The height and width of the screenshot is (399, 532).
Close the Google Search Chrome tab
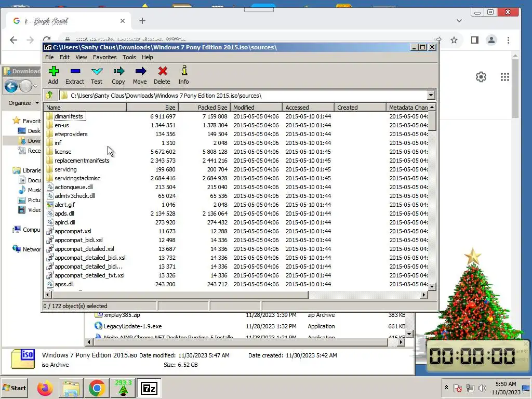tap(123, 21)
